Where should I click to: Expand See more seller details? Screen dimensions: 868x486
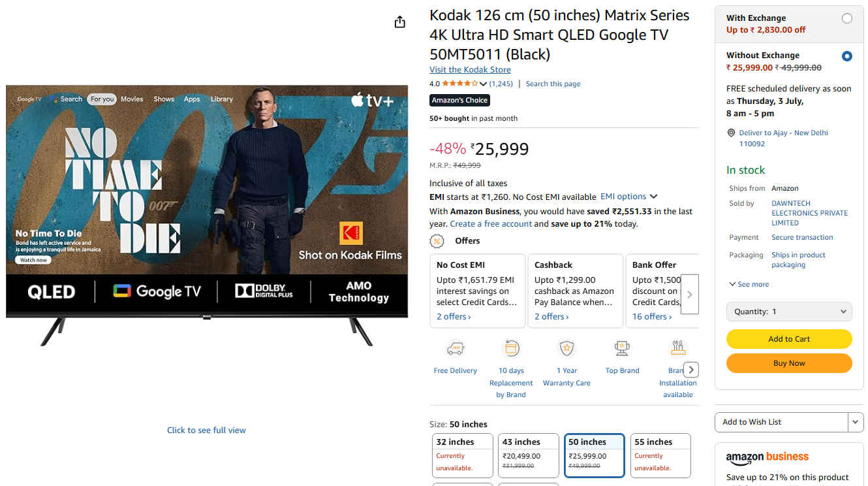[749, 284]
